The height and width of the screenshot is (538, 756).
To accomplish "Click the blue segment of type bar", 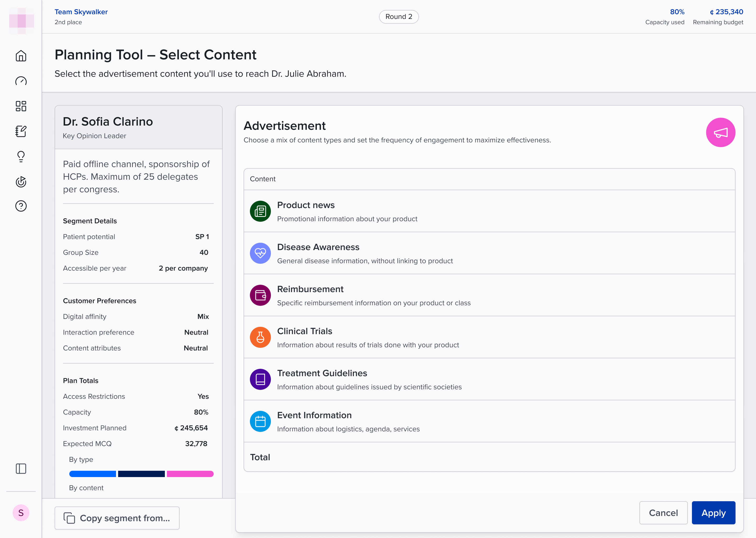I will pos(92,474).
